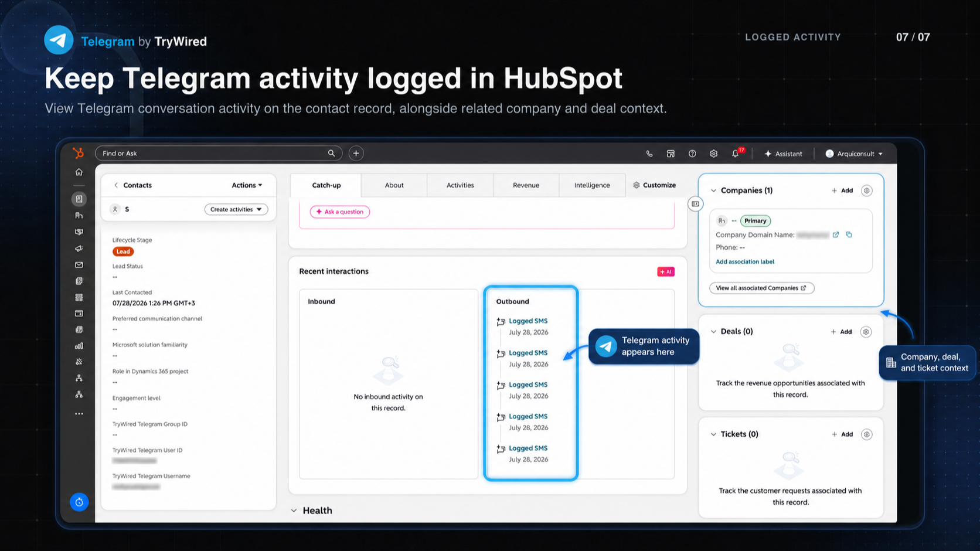Open the Marketplace storefront icon
This screenshot has width=980, height=551.
671,154
